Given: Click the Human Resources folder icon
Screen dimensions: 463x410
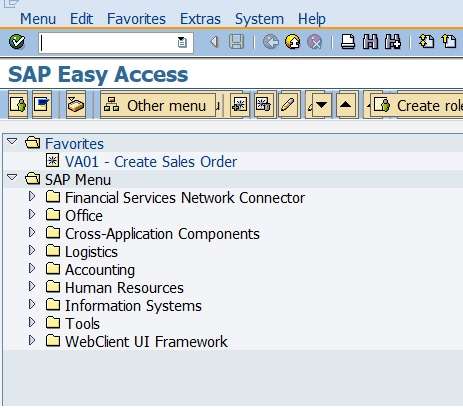Looking at the screenshot, I should pyautogui.click(x=53, y=287).
